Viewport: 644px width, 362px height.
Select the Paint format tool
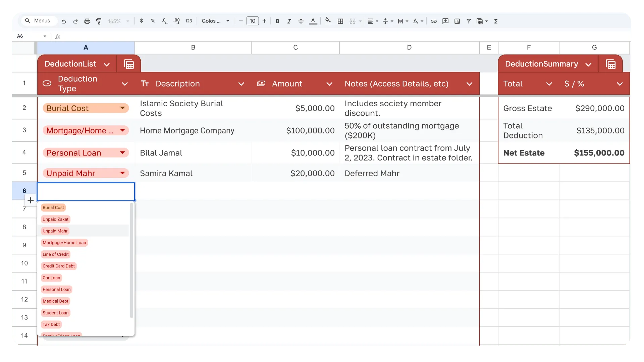(x=99, y=21)
